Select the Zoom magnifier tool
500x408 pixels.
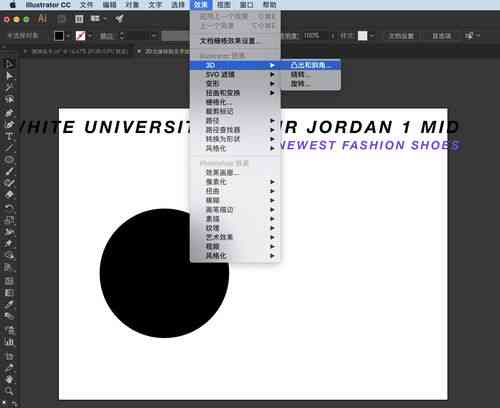click(9, 391)
